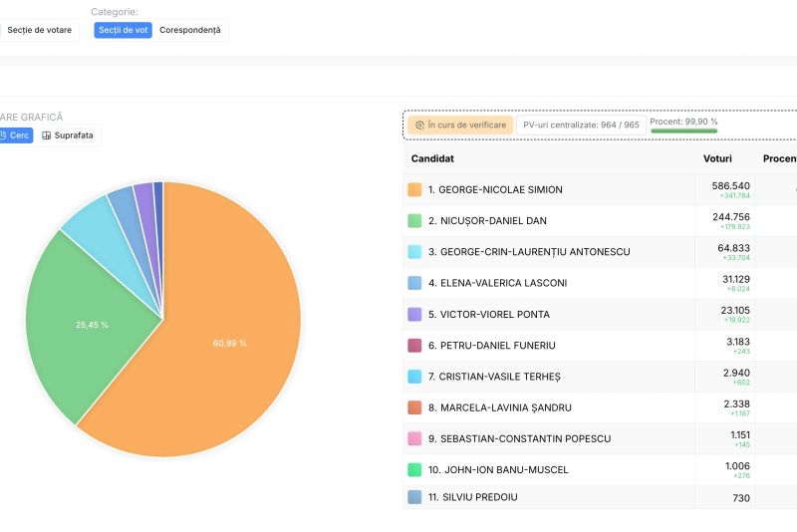Click green swatch beside Nicușor-Daniel Dan
Screen dimensions: 797x532
tap(414, 220)
